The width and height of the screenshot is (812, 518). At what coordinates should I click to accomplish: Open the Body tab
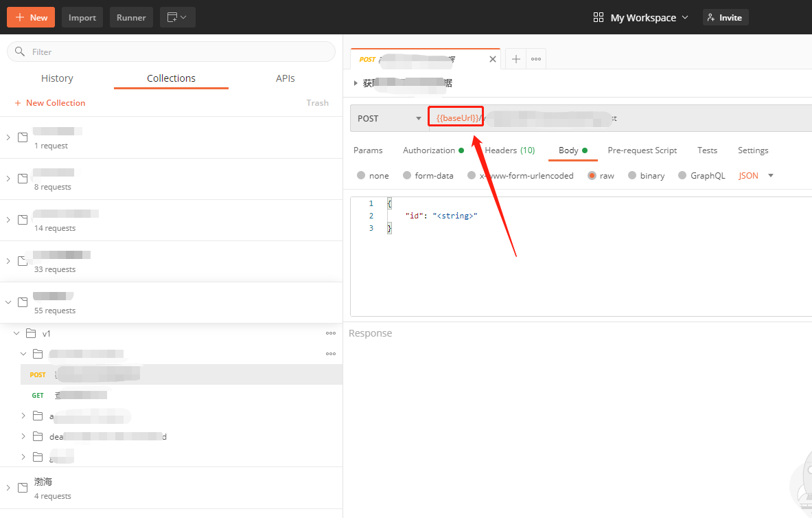pos(572,150)
